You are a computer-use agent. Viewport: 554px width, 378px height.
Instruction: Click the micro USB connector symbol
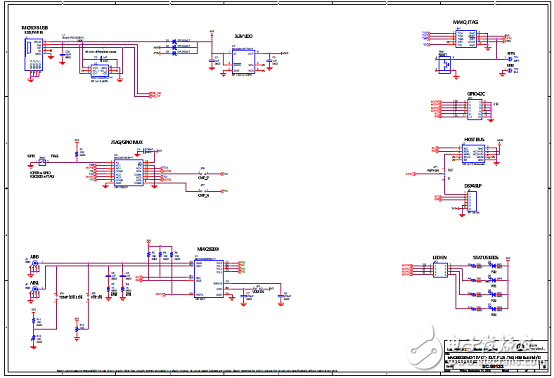tap(34, 55)
